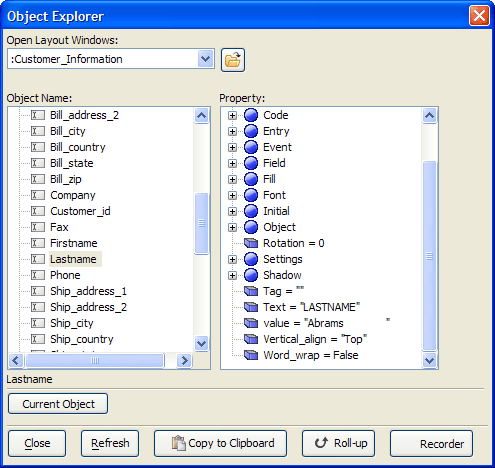Open the Open Layout Windows dropdown
Image resolution: width=495 pixels, height=468 pixels.
(206, 59)
